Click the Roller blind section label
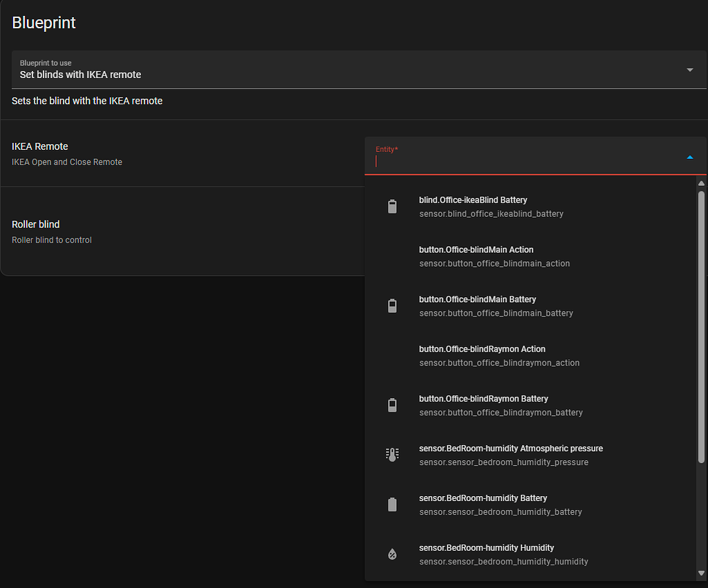 click(x=35, y=224)
